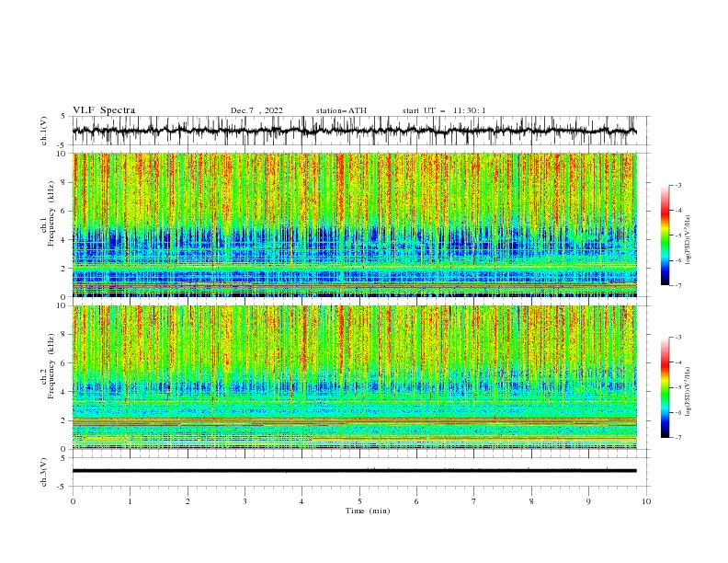Click the ch.1 spectrogram panel

click(354, 224)
